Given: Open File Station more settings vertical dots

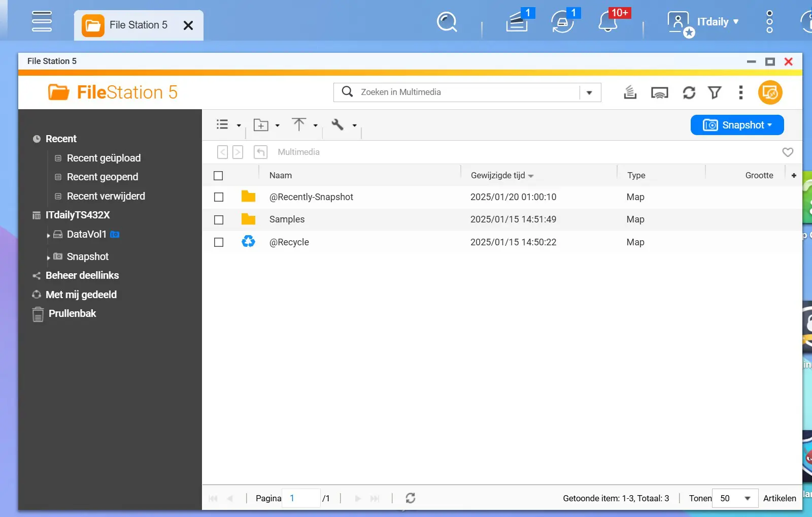Looking at the screenshot, I should coord(741,92).
